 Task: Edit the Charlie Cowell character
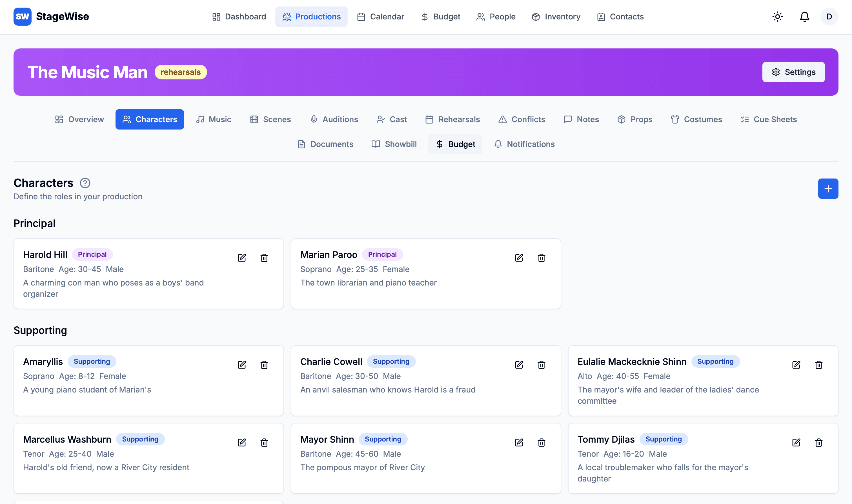(519, 365)
